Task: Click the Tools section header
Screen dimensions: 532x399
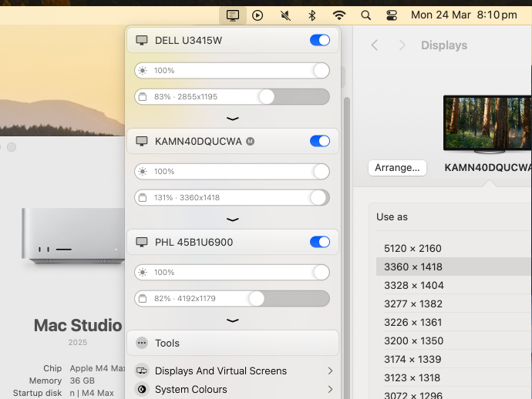Action: (233, 343)
